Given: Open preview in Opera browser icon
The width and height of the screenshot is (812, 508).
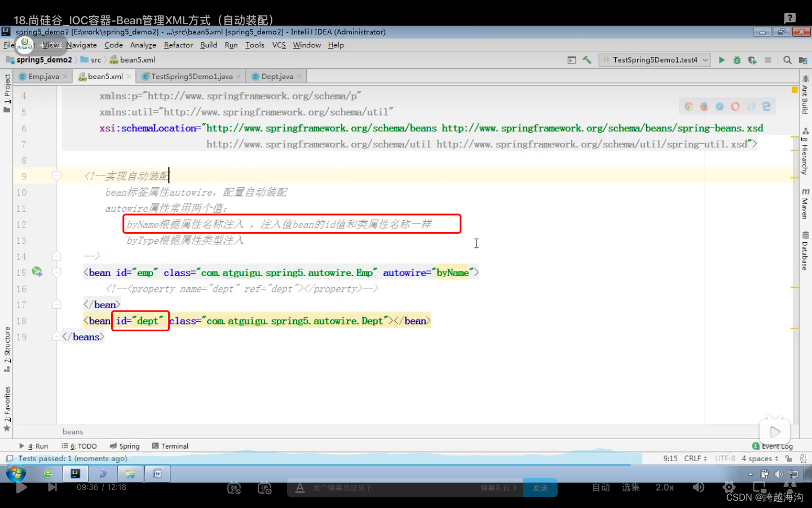Looking at the screenshot, I should 735,106.
